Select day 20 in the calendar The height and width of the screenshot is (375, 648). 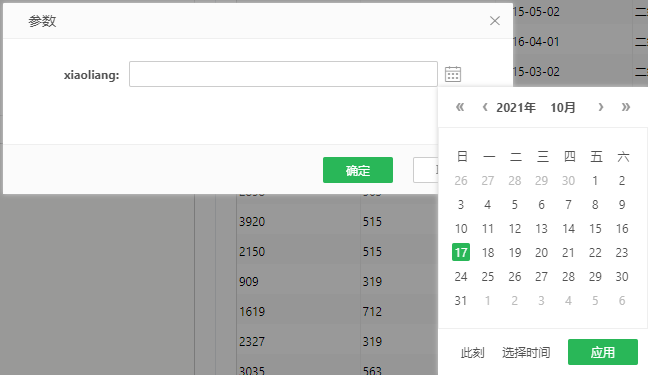click(x=541, y=253)
